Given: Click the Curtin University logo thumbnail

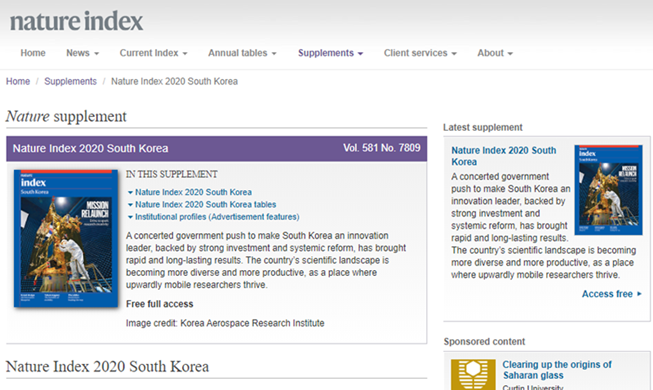Looking at the screenshot, I should point(473,375).
